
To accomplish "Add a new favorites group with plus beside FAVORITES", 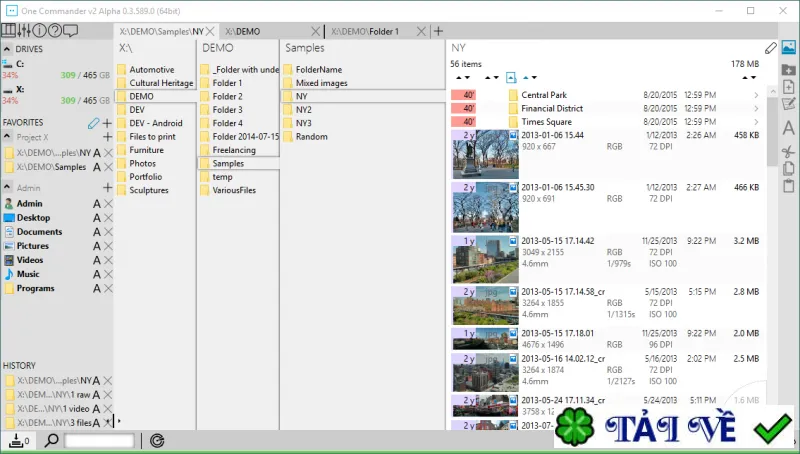I will 107,123.
